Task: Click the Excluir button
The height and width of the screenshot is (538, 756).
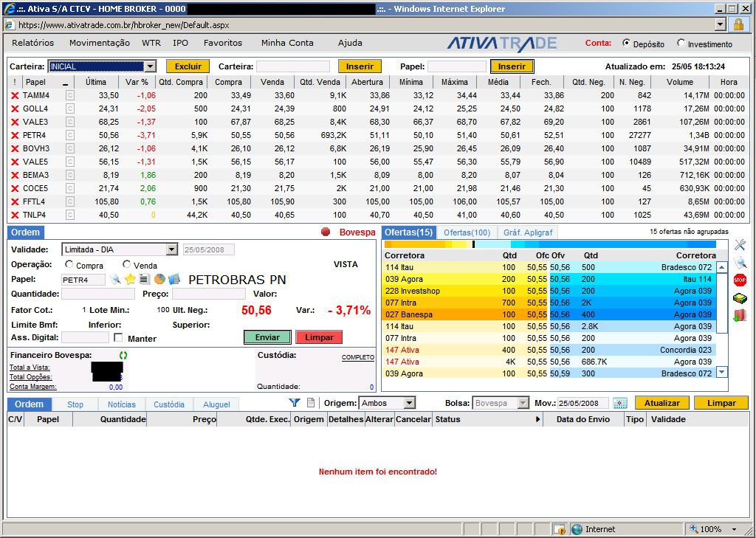Action: [188, 66]
